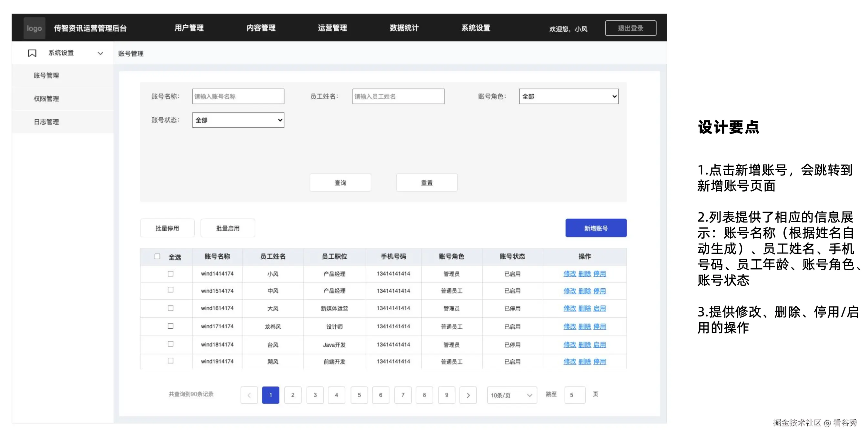The height and width of the screenshot is (438, 868).
Task: Click the bookmark icon beside 系统设置
Action: [x=32, y=53]
